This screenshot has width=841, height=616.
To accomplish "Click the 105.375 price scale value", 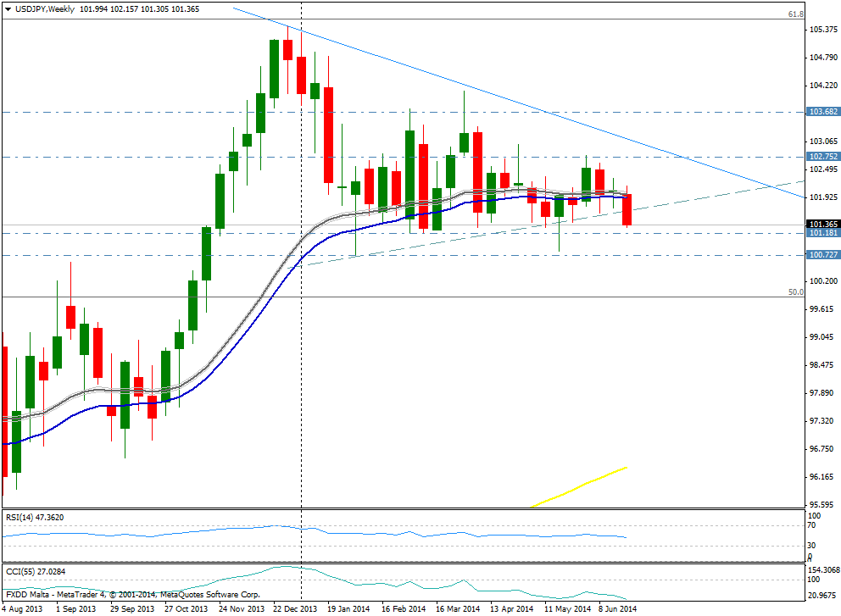I will 823,30.
